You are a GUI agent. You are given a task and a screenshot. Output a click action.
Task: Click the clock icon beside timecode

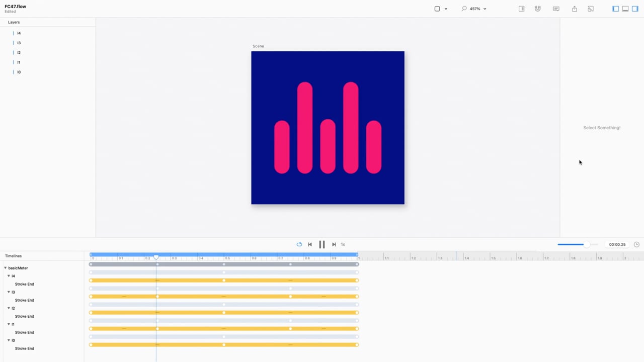coord(636,244)
